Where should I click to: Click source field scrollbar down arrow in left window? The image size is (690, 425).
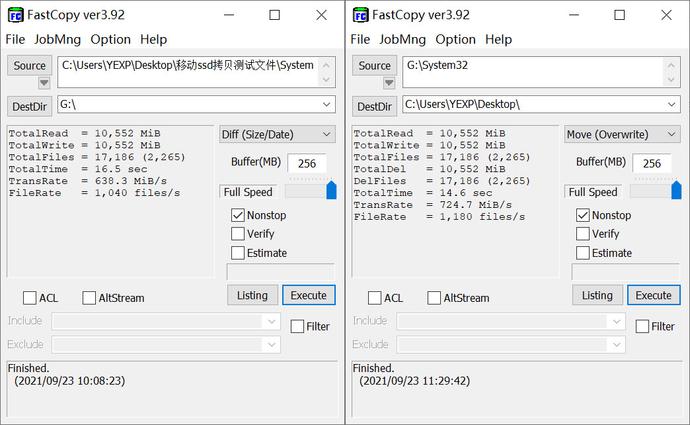(x=326, y=80)
